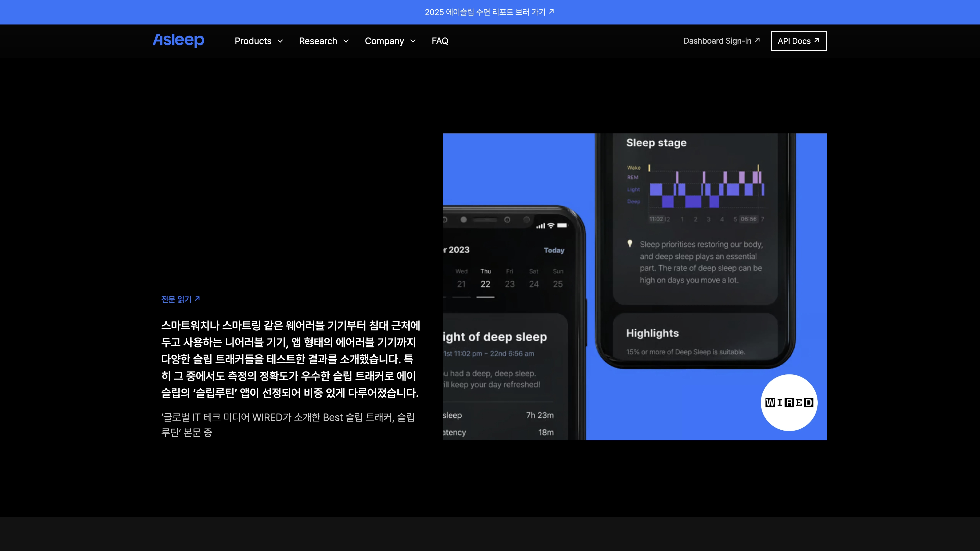This screenshot has height=551, width=980.
Task: Follow the 전문 읽기 link
Action: [x=177, y=299]
